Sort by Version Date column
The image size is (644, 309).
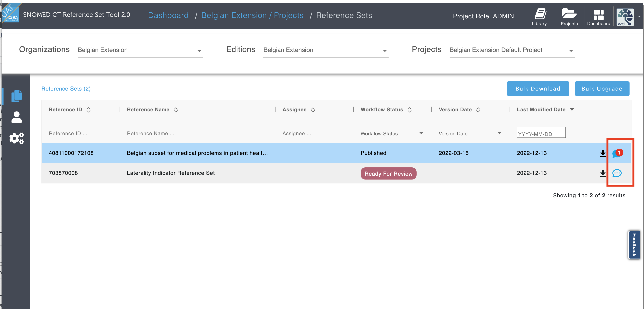[478, 110]
